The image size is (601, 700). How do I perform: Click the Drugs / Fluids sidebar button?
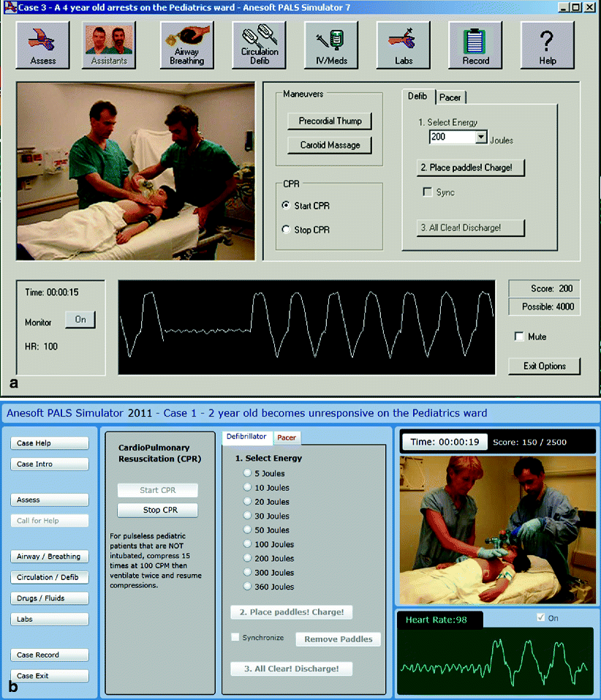(x=50, y=598)
